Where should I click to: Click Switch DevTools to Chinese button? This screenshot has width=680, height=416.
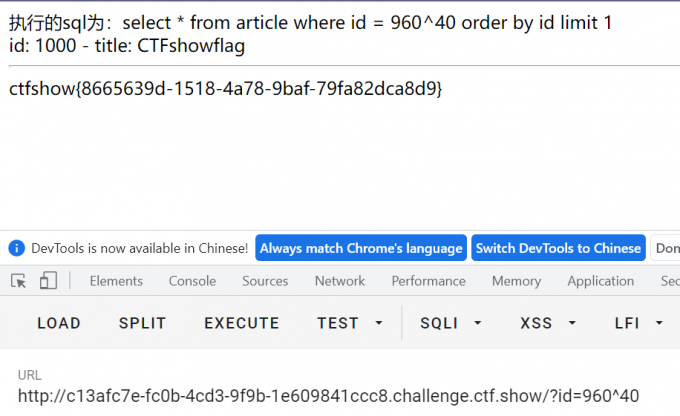[x=559, y=248]
